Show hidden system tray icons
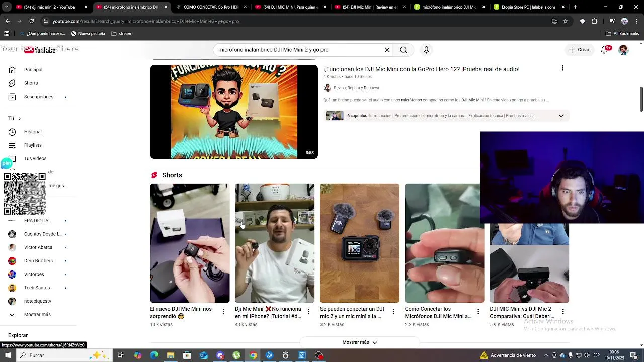644x362 pixels. [x=546, y=355]
